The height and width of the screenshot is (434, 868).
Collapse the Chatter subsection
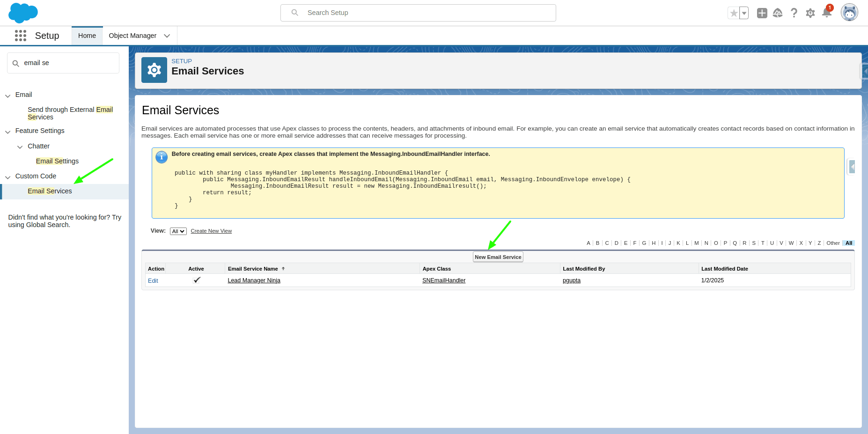click(x=20, y=147)
